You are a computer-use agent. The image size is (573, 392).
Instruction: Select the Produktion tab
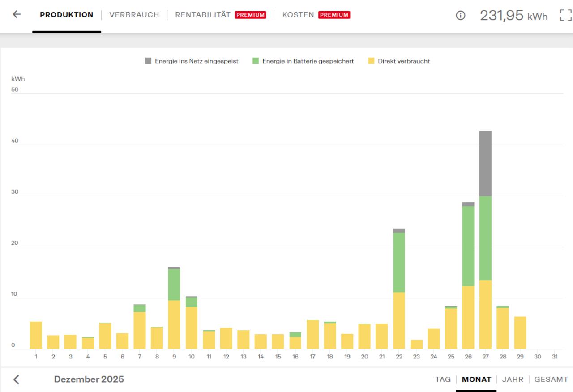click(67, 15)
